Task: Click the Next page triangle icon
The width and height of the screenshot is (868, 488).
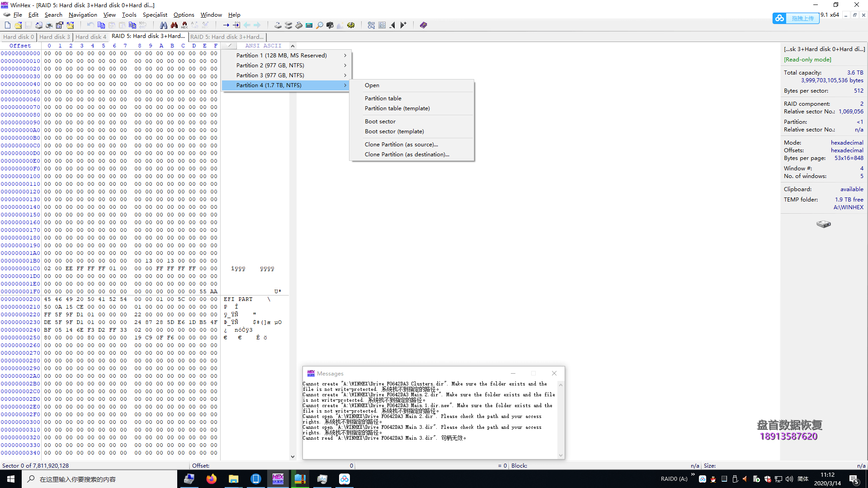Action: [403, 25]
